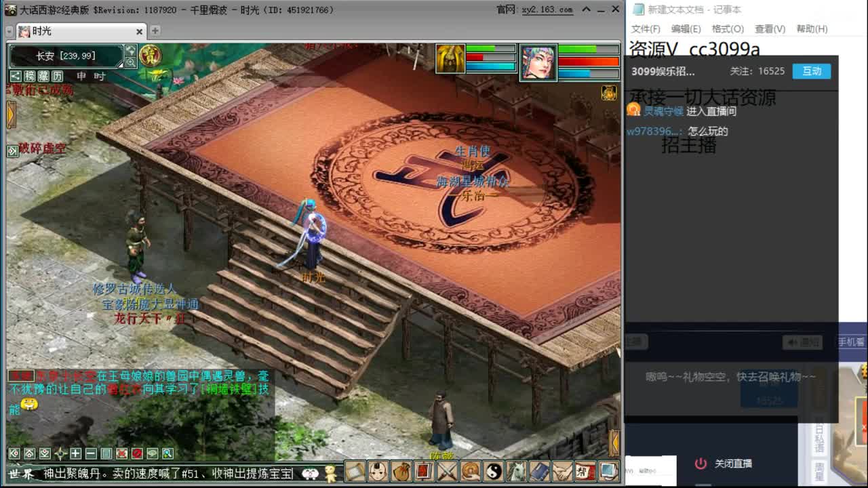Open the world map icon beside coordinates
The image size is (868, 488).
[130, 50]
